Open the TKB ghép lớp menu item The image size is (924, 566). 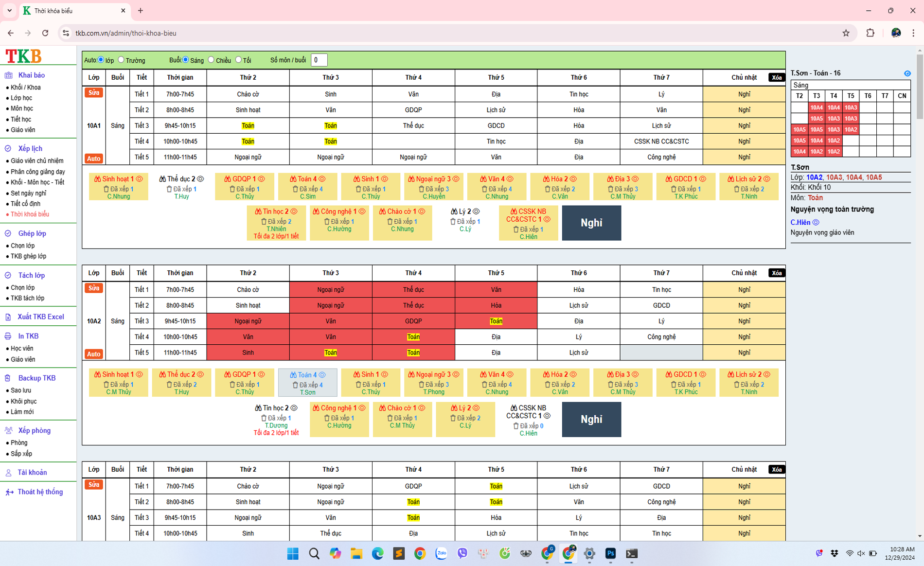pyautogui.click(x=28, y=256)
